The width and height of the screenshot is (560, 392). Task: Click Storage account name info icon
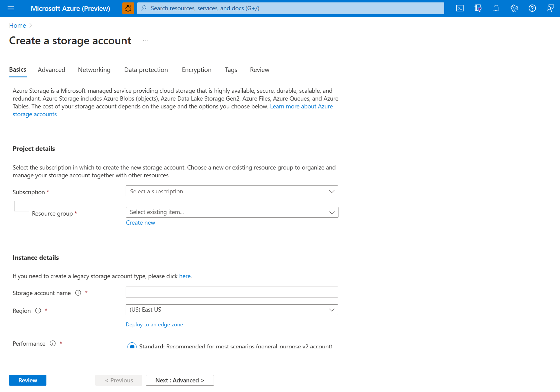click(78, 293)
